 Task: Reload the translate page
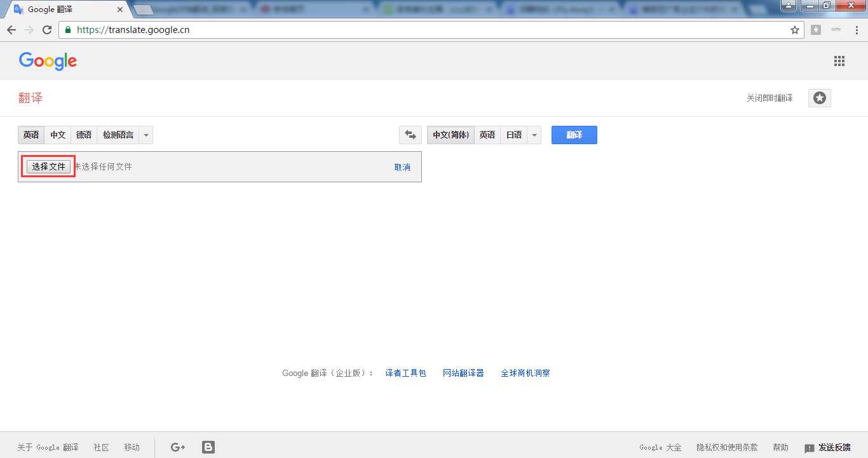point(47,30)
